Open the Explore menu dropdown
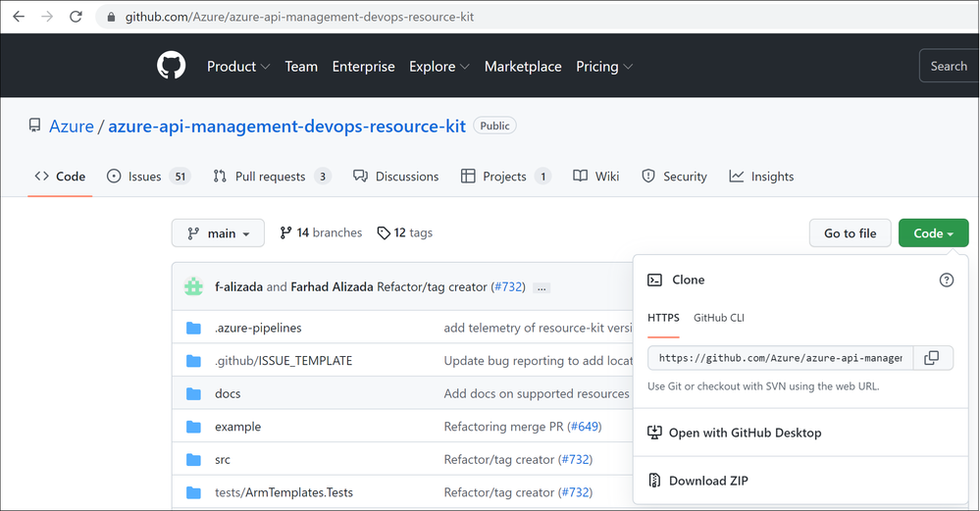Image resolution: width=980 pixels, height=511 pixels. [438, 67]
